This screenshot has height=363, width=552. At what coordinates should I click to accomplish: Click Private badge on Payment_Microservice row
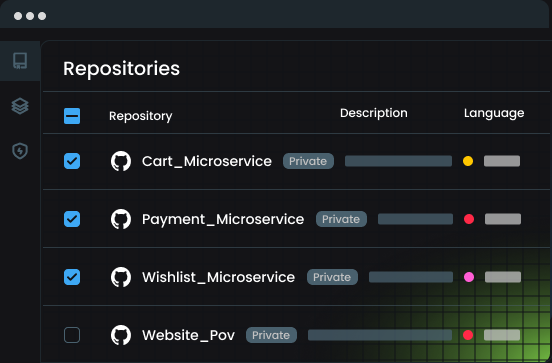pyautogui.click(x=341, y=219)
